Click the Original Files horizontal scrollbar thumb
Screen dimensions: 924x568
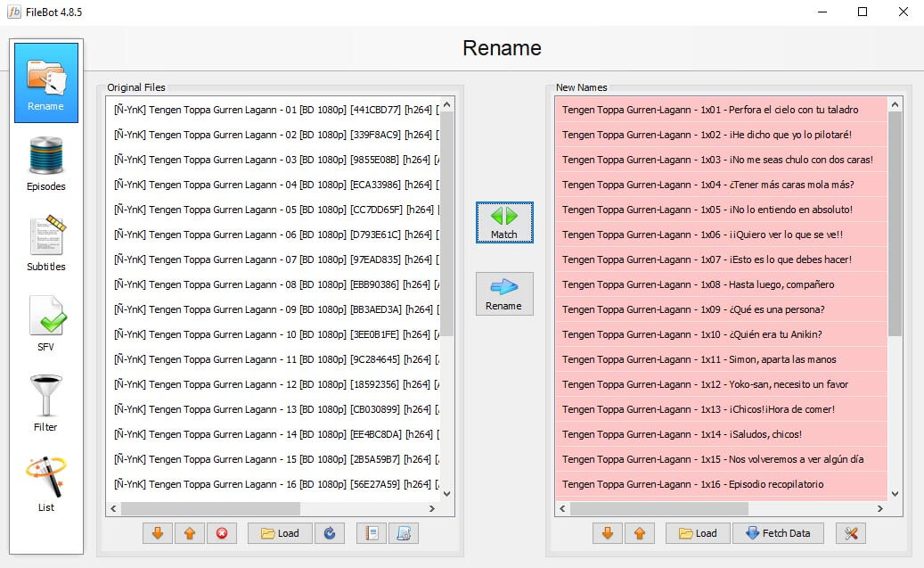tap(210, 508)
